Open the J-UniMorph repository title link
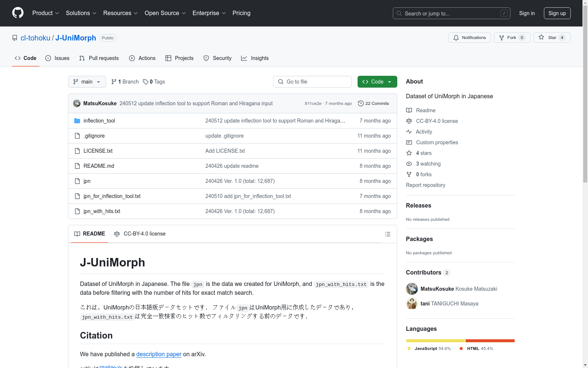 (76, 38)
